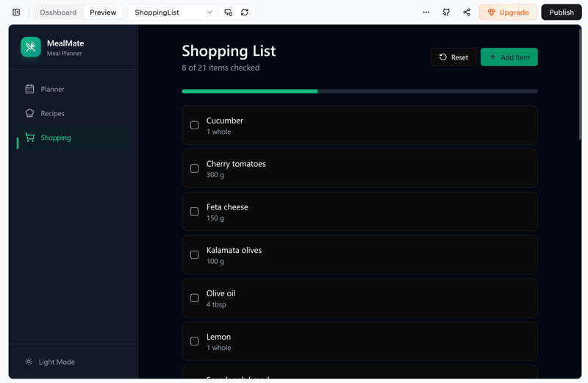588x383 pixels.
Task: Check the Cucumber checkbox
Action: point(195,125)
